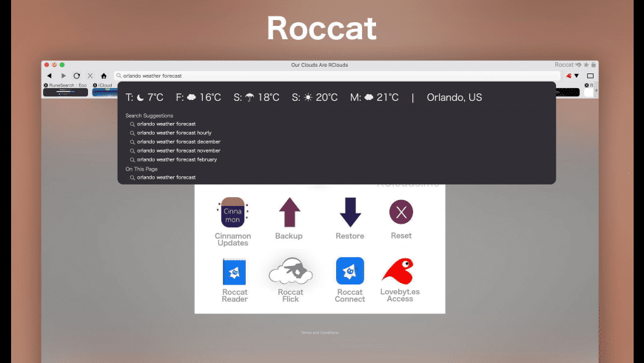Open Cinnamon Updates icon

(232, 213)
